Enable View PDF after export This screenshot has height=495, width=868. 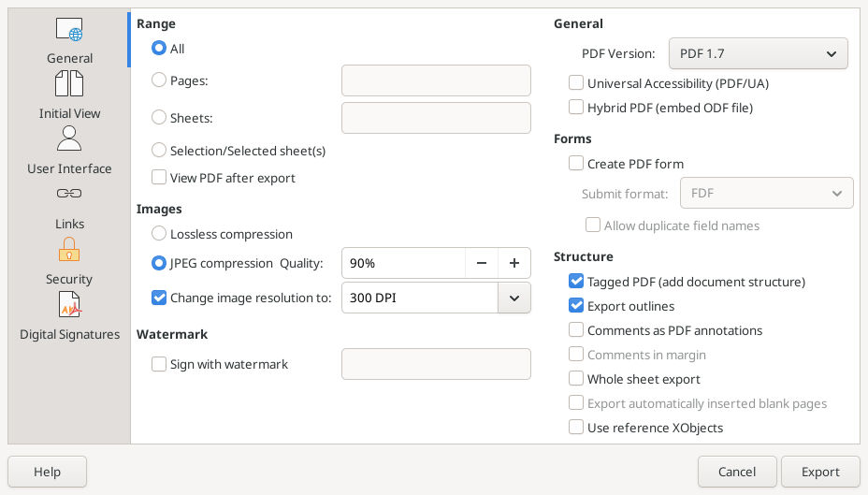pyautogui.click(x=159, y=177)
